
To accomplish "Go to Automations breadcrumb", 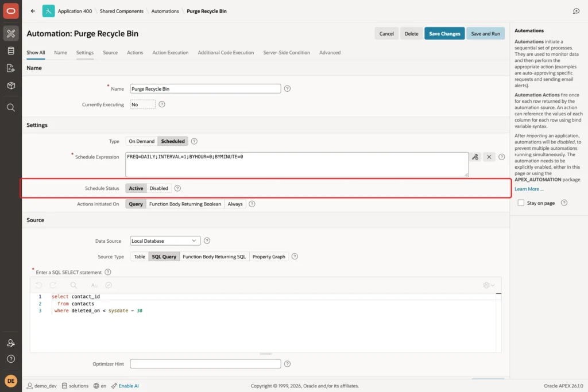I will click(165, 11).
